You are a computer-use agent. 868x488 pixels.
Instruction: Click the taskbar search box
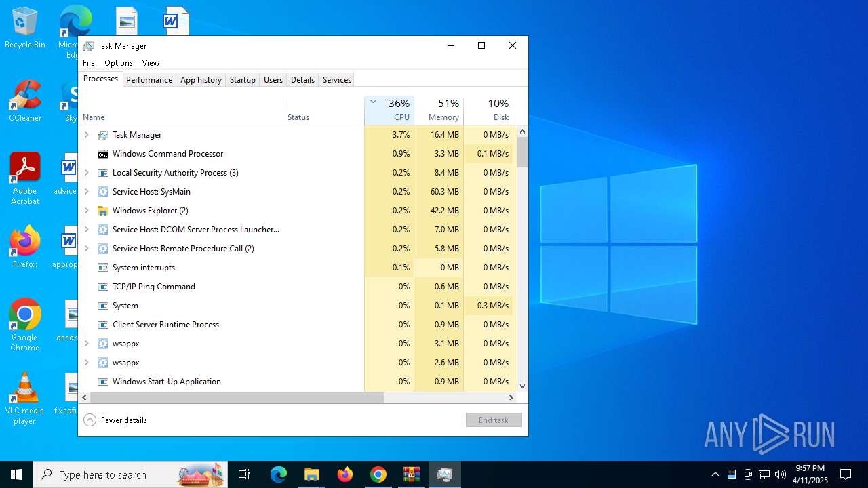[130, 474]
